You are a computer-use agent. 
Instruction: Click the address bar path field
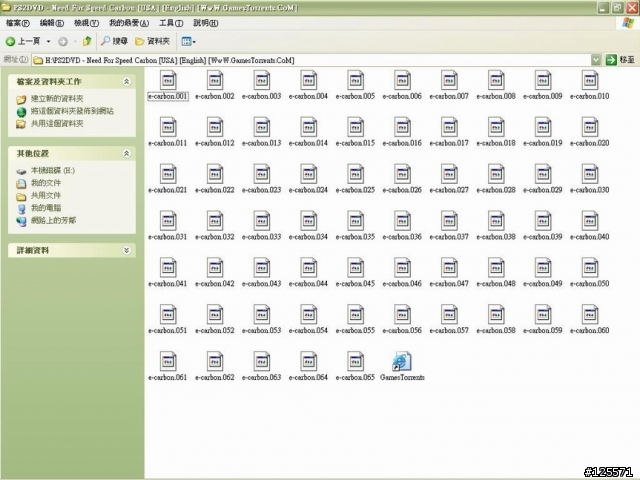click(311, 60)
